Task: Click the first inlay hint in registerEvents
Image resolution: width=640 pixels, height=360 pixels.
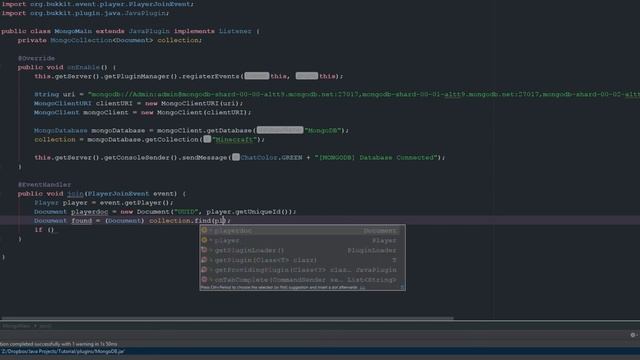Action: [257, 76]
